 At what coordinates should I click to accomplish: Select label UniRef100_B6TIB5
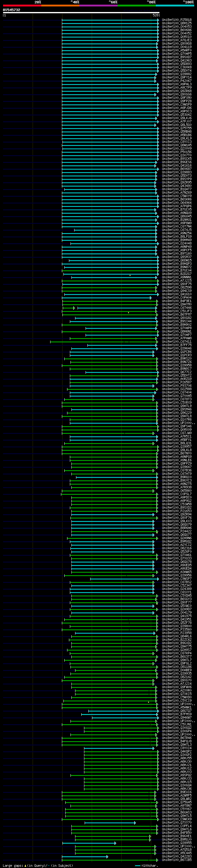click(x=177, y=860)
